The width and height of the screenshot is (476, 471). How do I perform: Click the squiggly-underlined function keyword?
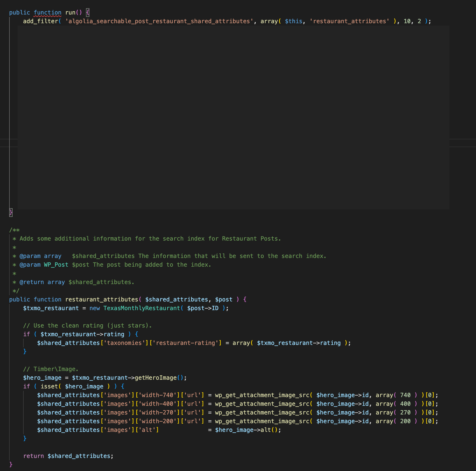(x=47, y=13)
